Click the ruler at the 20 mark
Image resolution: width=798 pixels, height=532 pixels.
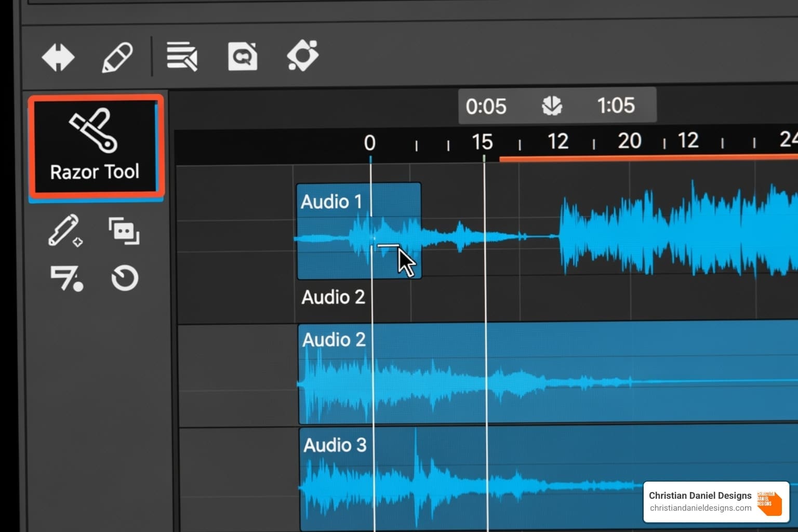tap(629, 141)
